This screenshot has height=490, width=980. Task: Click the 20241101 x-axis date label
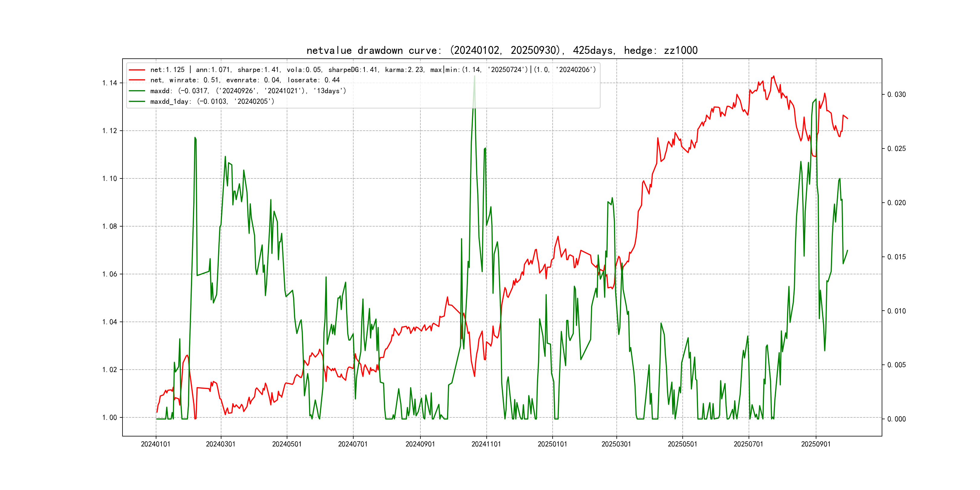pos(486,444)
